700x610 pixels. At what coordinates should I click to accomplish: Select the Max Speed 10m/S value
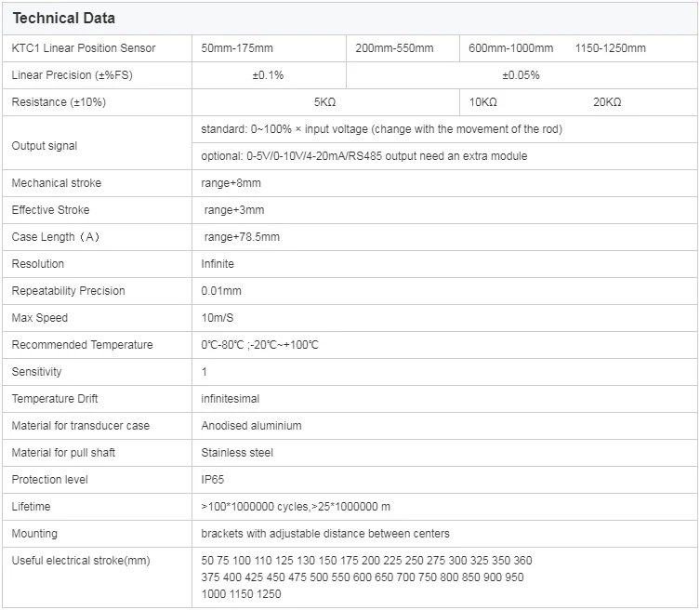(217, 318)
